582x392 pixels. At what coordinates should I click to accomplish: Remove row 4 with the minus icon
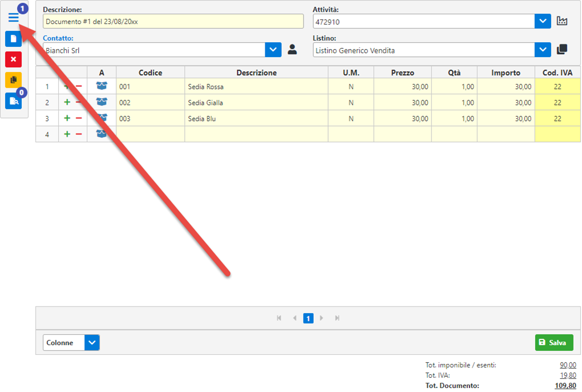[x=79, y=134]
